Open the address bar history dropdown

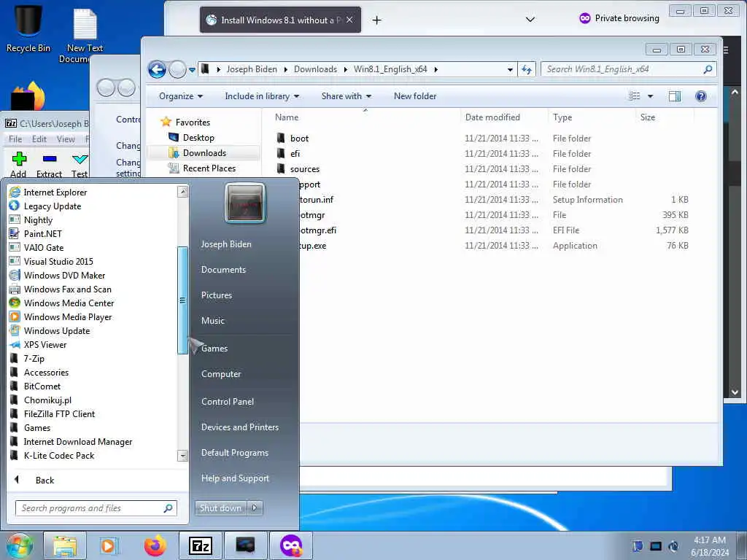click(x=510, y=69)
